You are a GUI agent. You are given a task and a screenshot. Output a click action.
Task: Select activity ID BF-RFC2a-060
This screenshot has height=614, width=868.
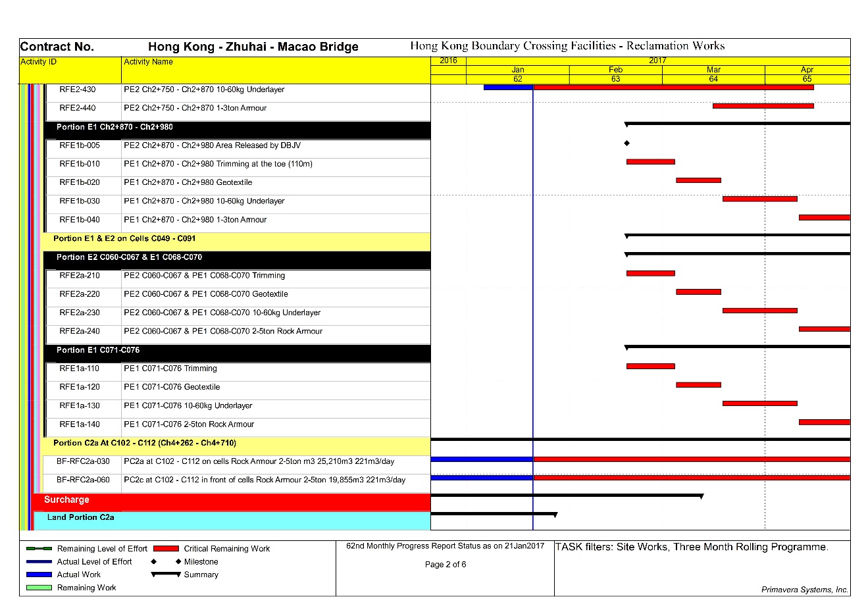83,480
